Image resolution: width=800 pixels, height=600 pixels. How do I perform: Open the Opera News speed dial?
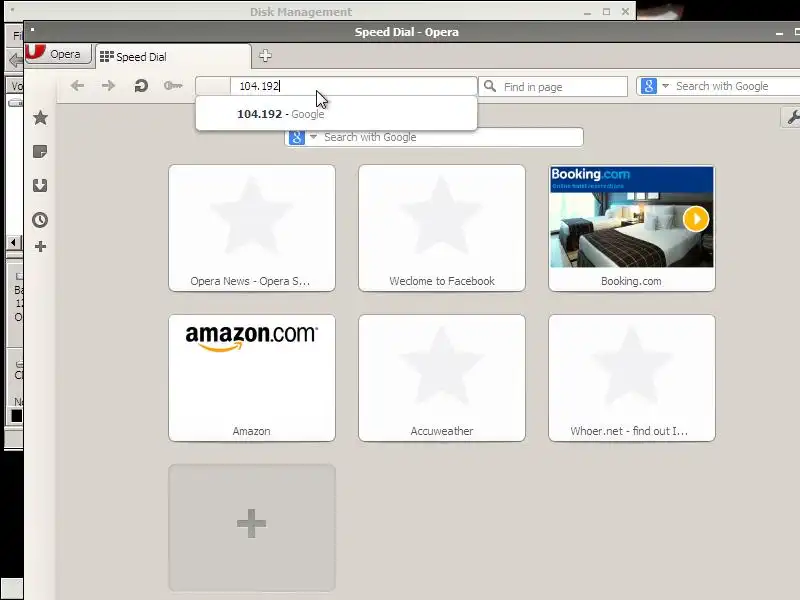(252, 228)
